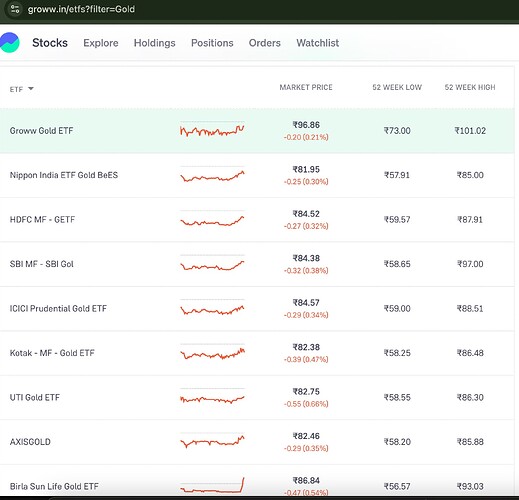Click 52 week low ₹59.00
The width and height of the screenshot is (519, 500).
397,308
